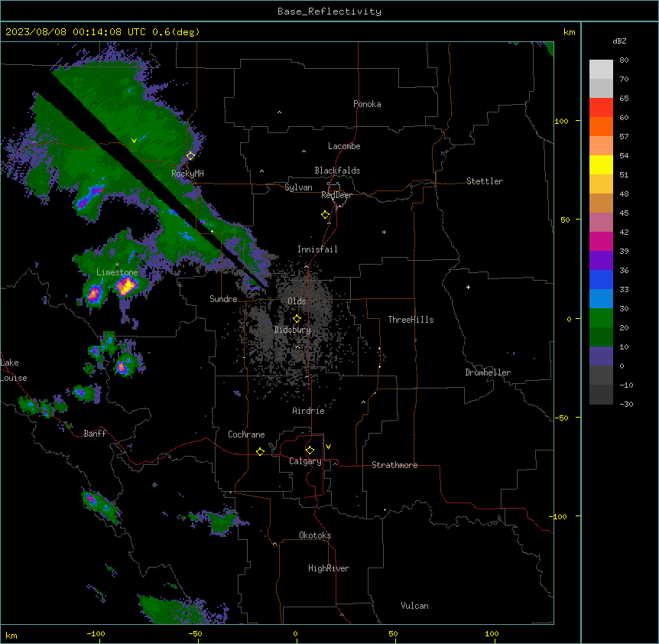Click the Blackfalds city label
The height and width of the screenshot is (644, 659).
click(337, 171)
